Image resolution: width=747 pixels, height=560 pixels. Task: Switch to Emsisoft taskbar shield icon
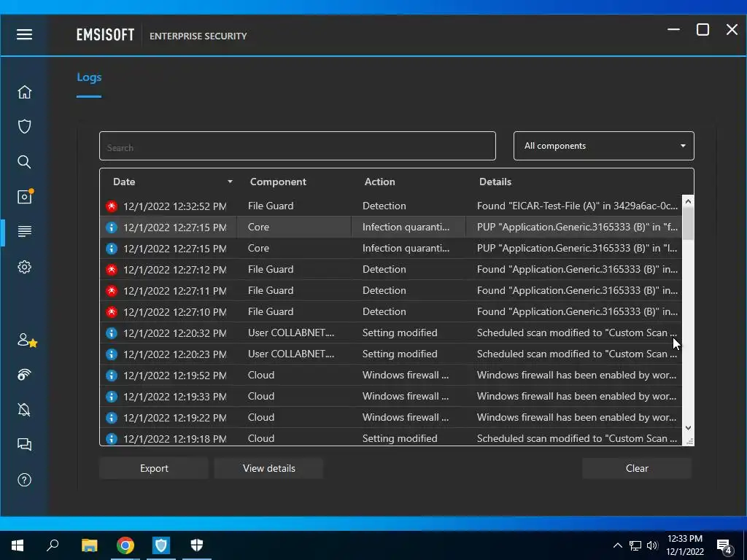pos(161,545)
